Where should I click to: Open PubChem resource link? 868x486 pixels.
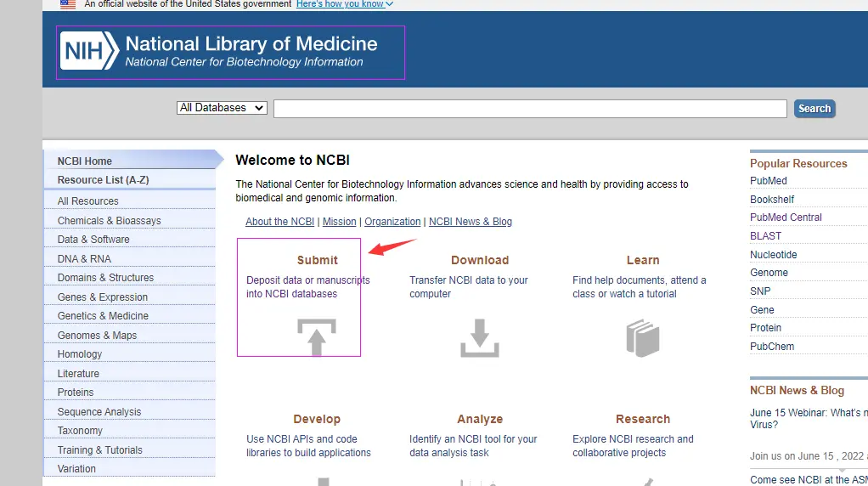(x=772, y=347)
